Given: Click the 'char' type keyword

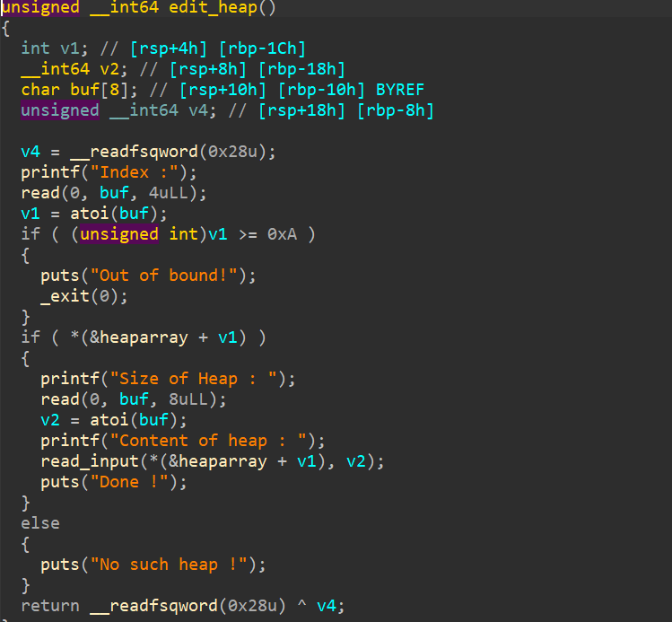Looking at the screenshot, I should (40, 90).
